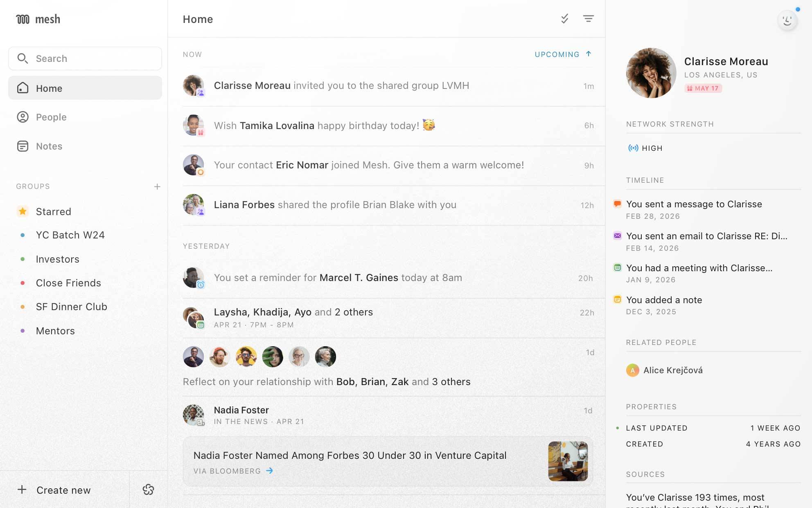Click the mark-all-read double checkmark icon
This screenshot has height=508, width=812.
(565, 19)
